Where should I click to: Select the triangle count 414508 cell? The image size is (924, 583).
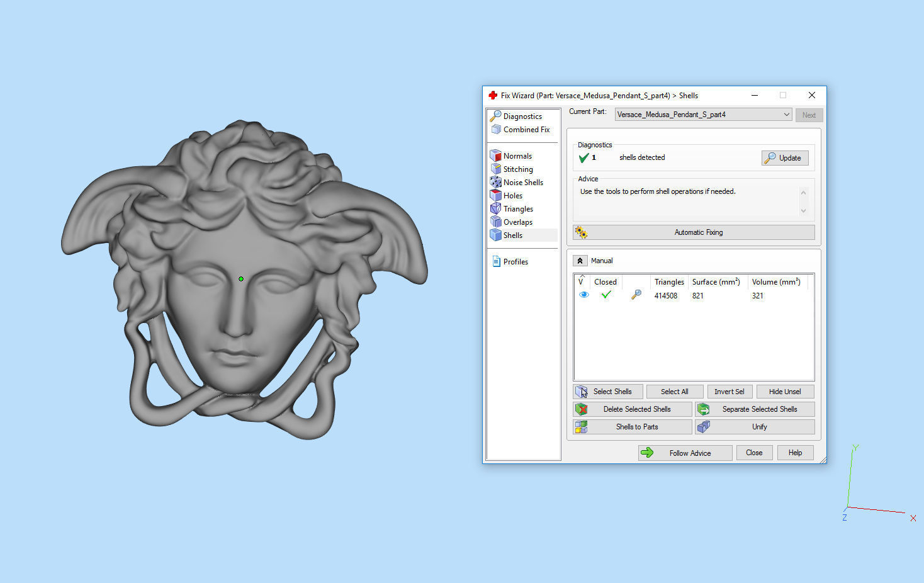pos(666,296)
